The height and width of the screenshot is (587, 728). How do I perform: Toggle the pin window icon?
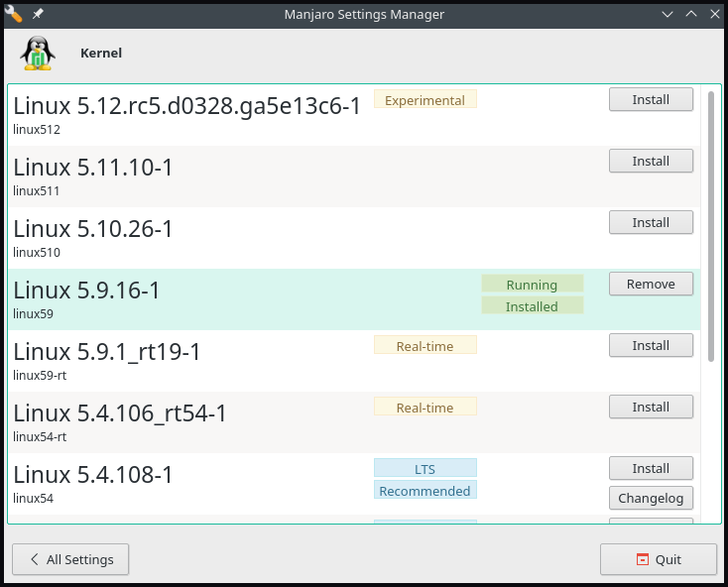click(x=38, y=15)
